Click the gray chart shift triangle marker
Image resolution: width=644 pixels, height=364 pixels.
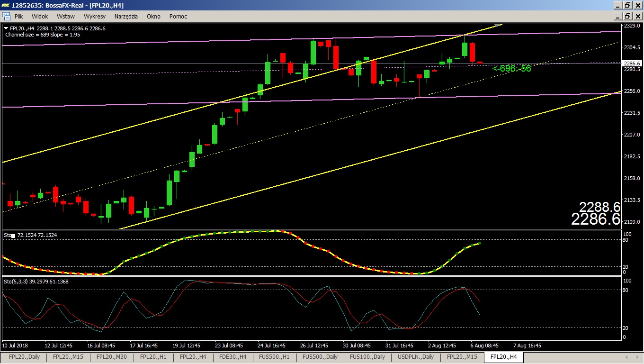497,25
